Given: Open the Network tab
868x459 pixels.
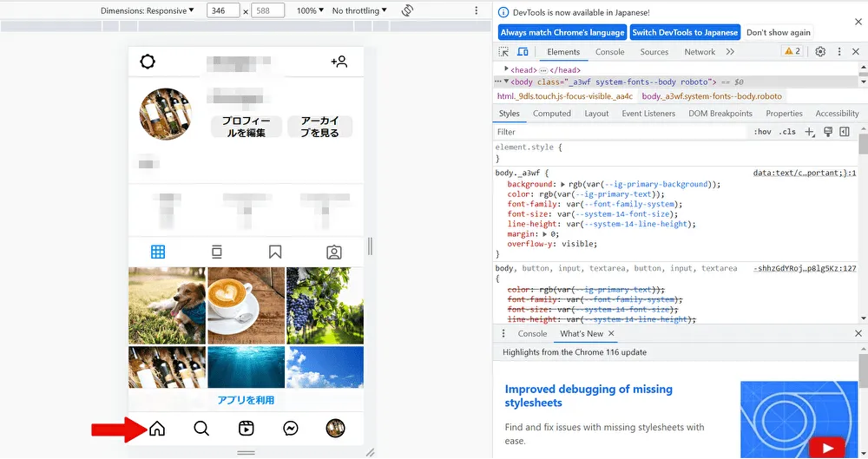Looking at the screenshot, I should click(x=700, y=51).
